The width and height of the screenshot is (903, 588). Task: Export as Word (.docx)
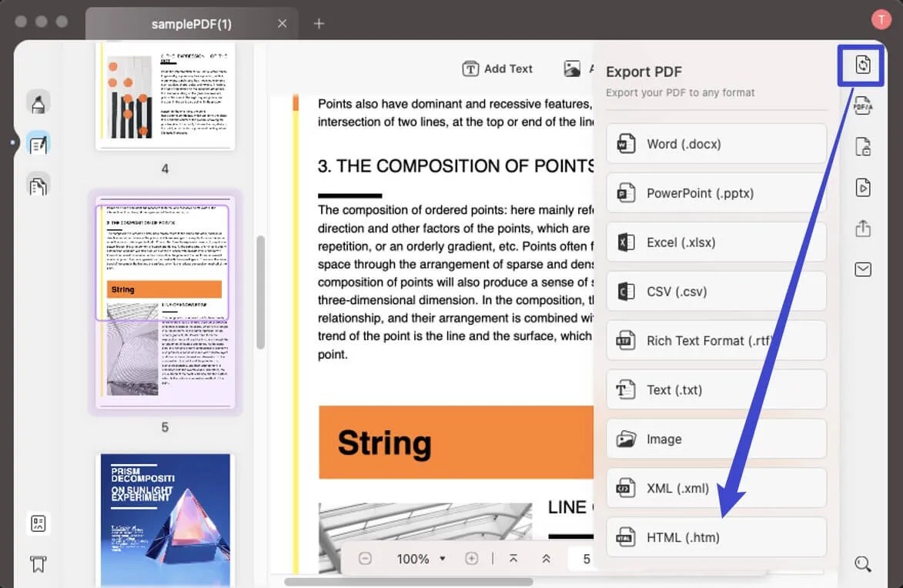(716, 144)
